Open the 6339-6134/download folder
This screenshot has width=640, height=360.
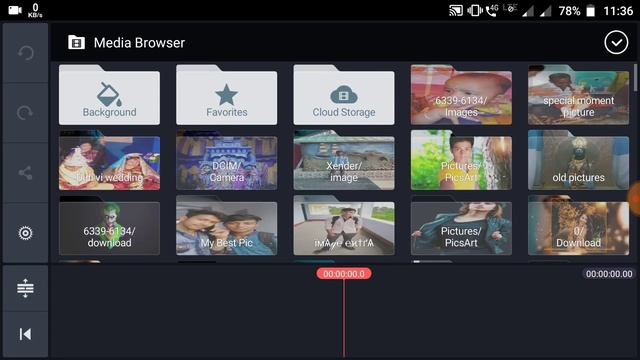click(x=109, y=225)
